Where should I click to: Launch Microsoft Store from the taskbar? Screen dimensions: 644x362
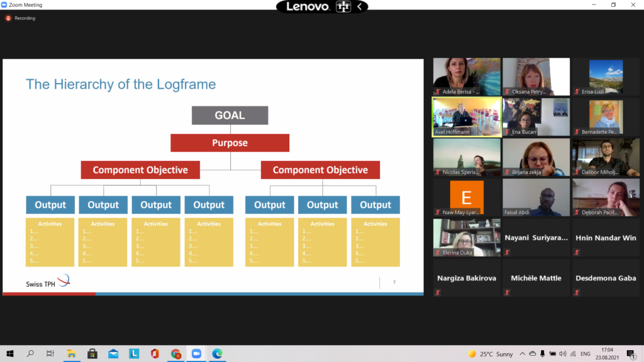coord(92,354)
